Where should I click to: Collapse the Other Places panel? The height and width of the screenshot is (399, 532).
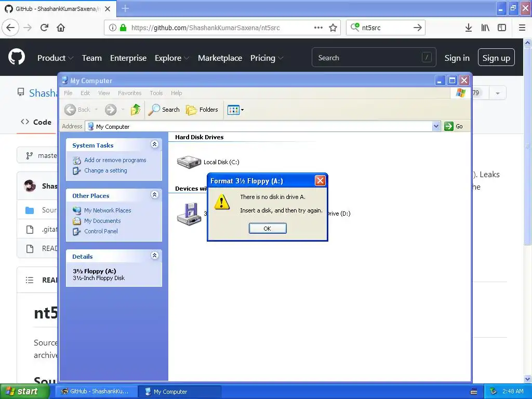coord(154,195)
